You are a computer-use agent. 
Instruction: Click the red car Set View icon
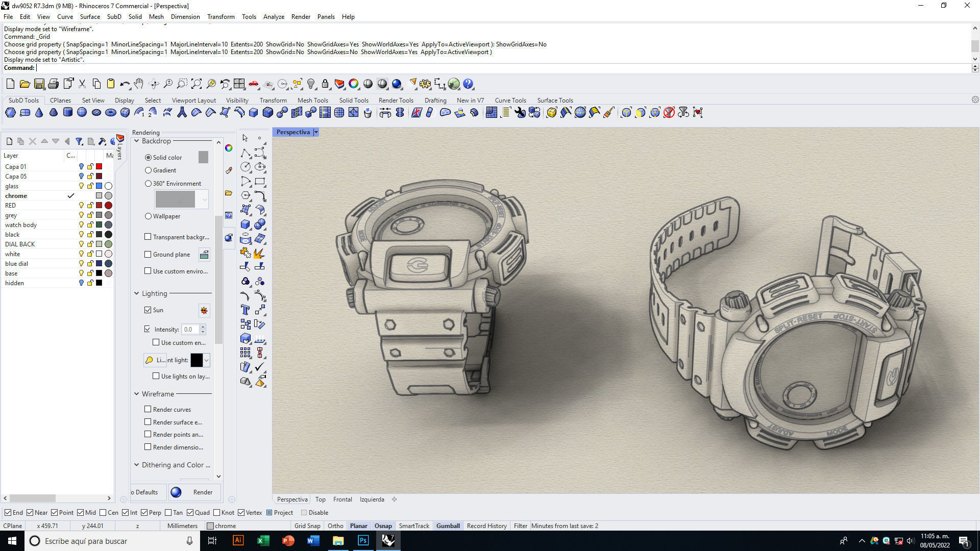[x=254, y=84]
